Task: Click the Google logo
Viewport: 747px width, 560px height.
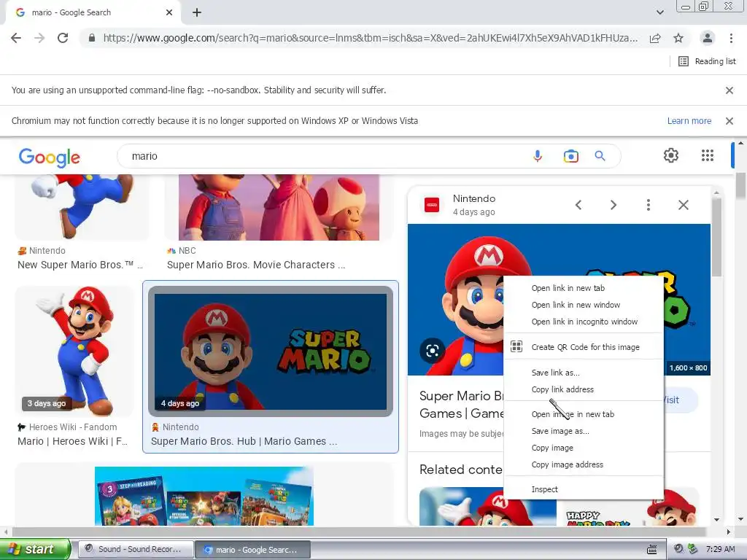Action: pos(50,157)
